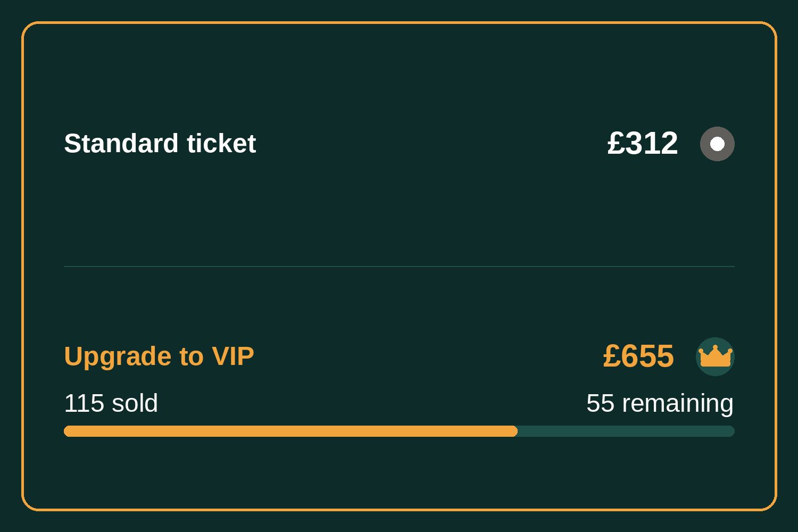Select the Standard ticket label
Screen dimensions: 798x532
point(160,143)
